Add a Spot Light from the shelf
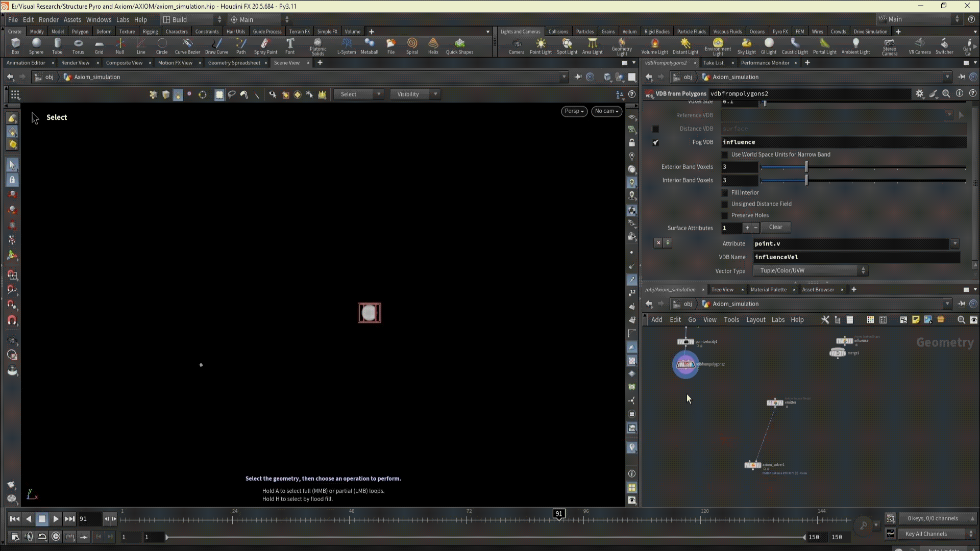 tap(567, 45)
